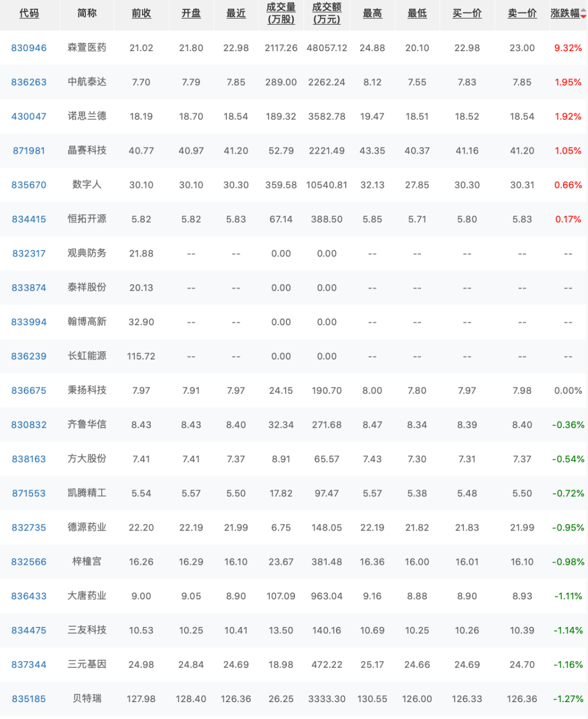Image resolution: width=588 pixels, height=719 pixels.
Task: Select the stock name 三元基因
Action: point(87,665)
